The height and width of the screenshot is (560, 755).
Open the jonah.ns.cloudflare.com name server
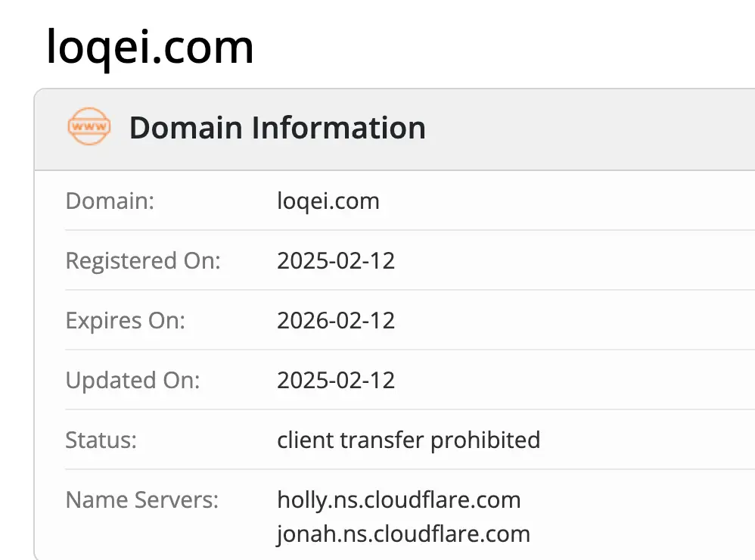pyautogui.click(x=403, y=534)
